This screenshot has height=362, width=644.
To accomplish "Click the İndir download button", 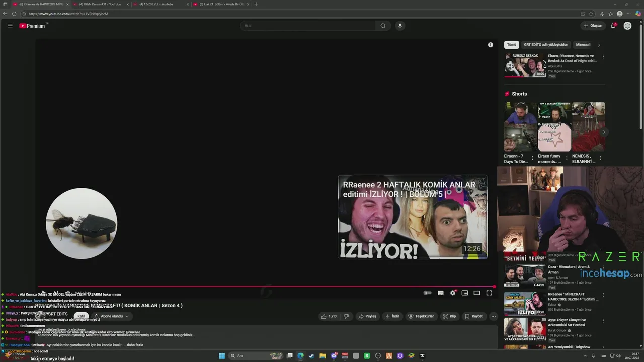I will [x=392, y=316].
